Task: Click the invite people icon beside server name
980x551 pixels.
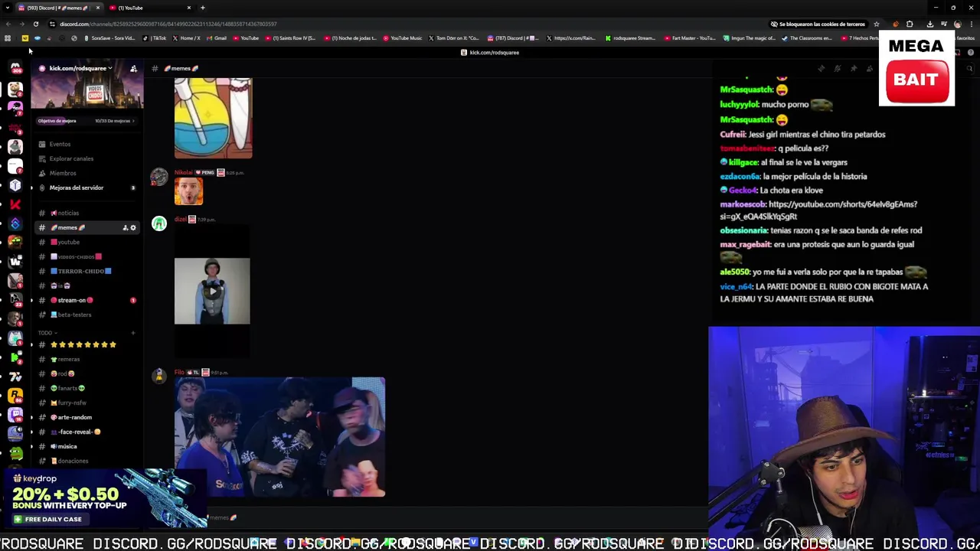Action: (133, 68)
